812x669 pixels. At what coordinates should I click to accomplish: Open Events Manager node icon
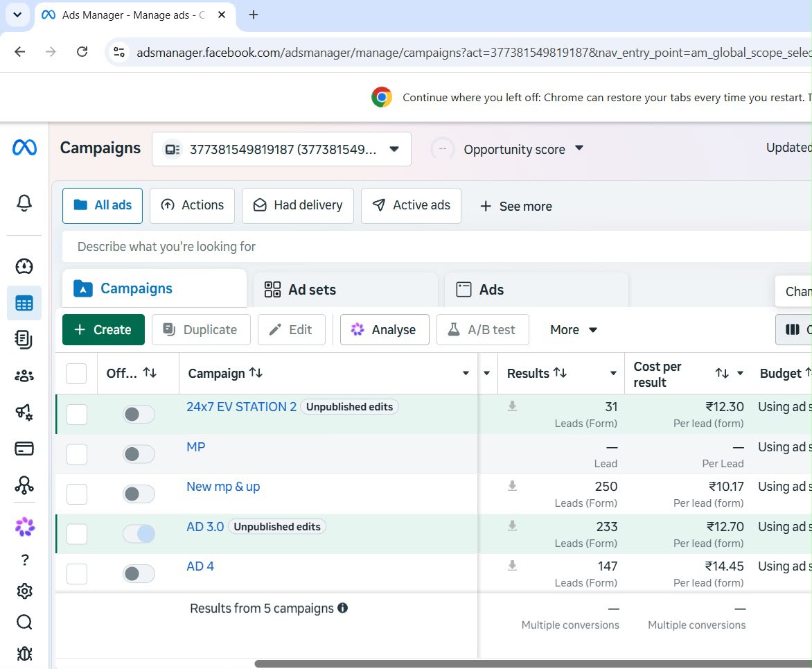click(x=24, y=485)
